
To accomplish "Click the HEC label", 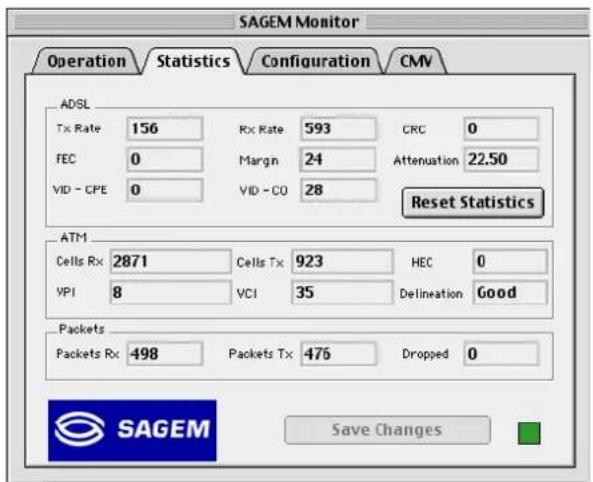I will (x=422, y=263).
